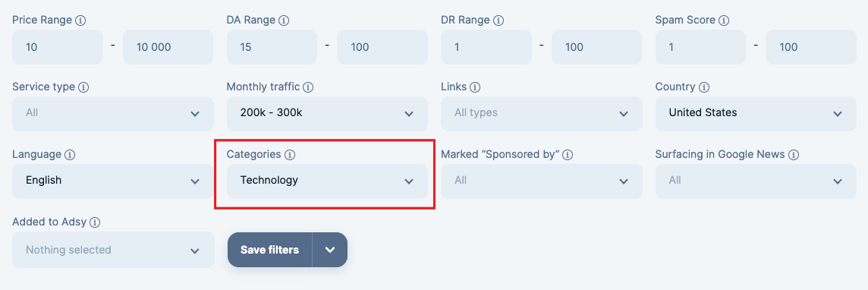Show the DR Range info tooltip icon
This screenshot has height=290, width=868.
pyautogui.click(x=498, y=20)
